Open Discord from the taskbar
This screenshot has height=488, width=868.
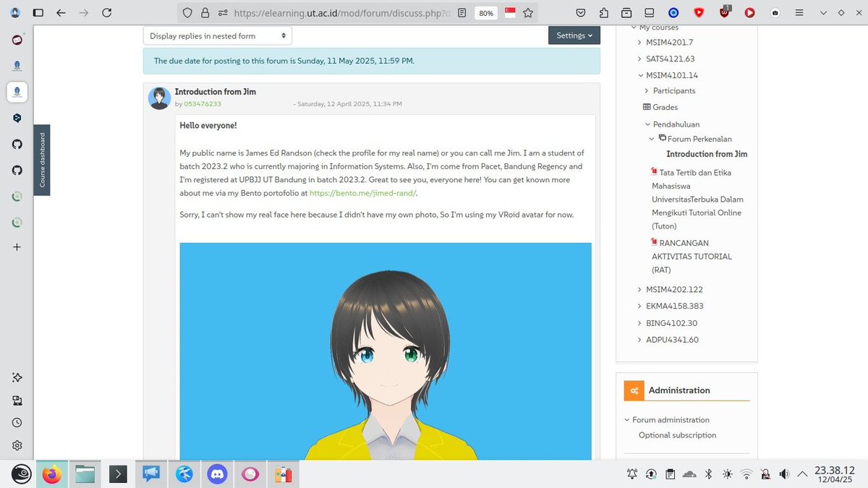tap(217, 474)
